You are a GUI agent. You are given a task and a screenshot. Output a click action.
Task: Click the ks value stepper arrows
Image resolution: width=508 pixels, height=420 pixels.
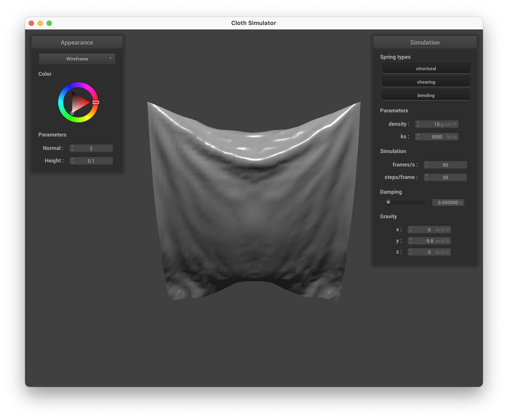[x=418, y=137]
